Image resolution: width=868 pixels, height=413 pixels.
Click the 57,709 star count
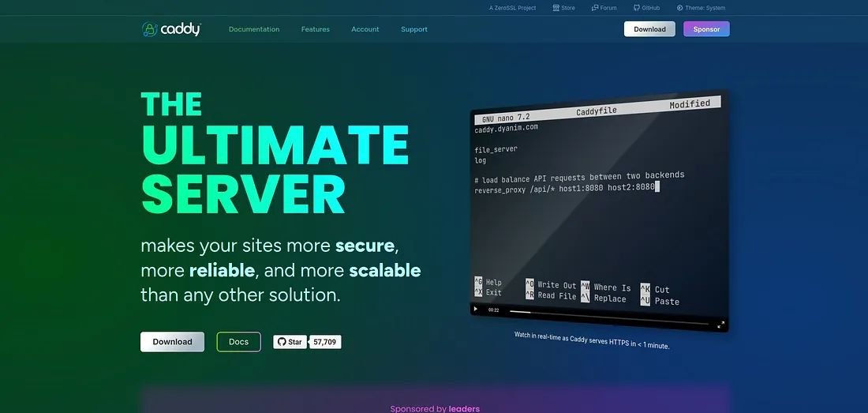(325, 342)
